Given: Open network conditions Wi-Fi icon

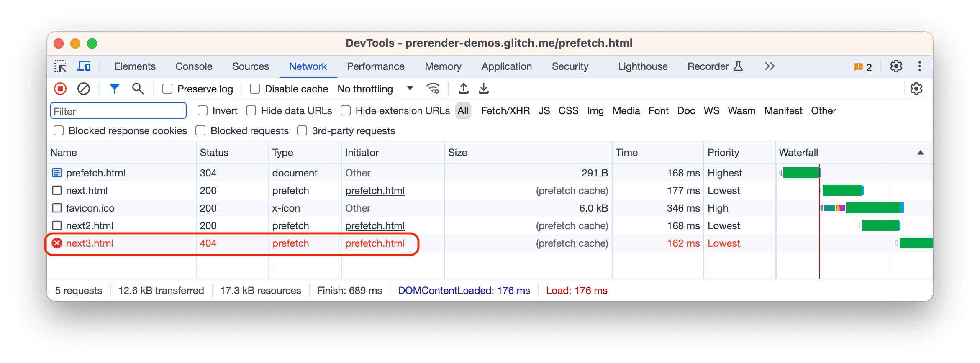Looking at the screenshot, I should click(433, 89).
